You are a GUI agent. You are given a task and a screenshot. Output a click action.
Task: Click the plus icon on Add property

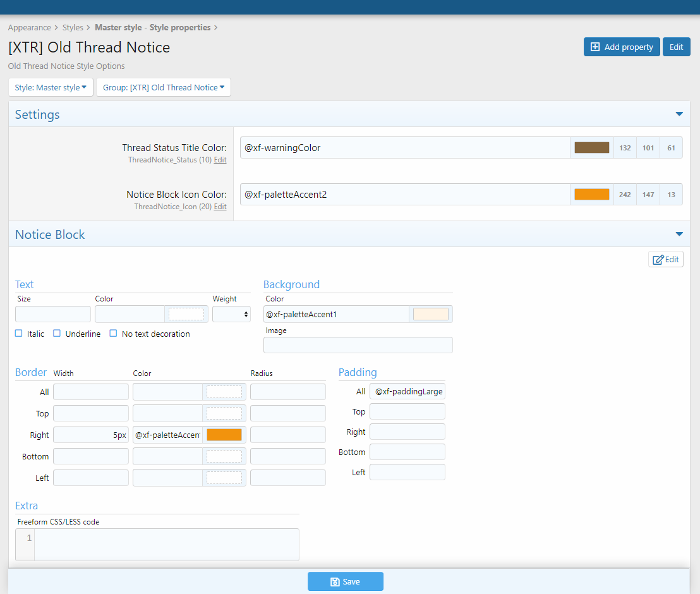click(595, 47)
